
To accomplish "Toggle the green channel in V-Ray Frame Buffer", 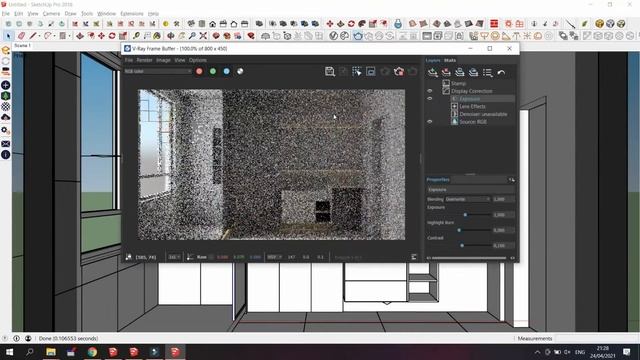I will pyautogui.click(x=213, y=71).
